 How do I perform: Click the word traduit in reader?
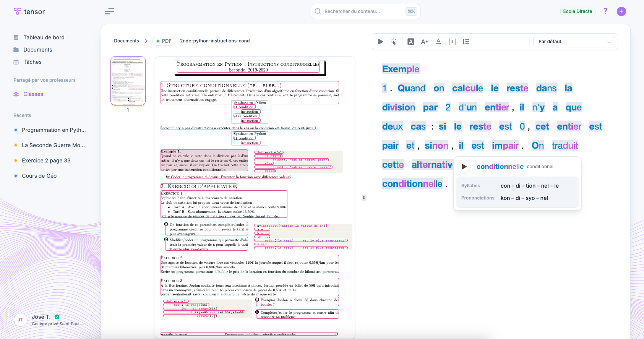[x=565, y=146]
